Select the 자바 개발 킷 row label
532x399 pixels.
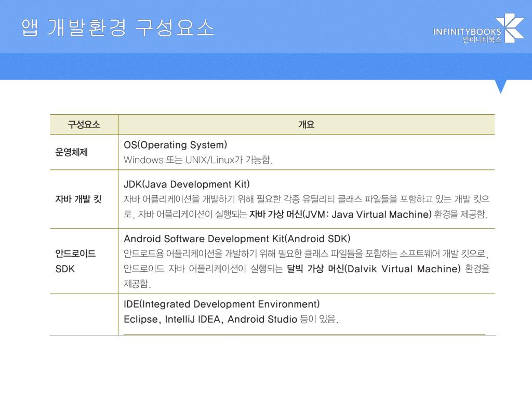coord(78,199)
